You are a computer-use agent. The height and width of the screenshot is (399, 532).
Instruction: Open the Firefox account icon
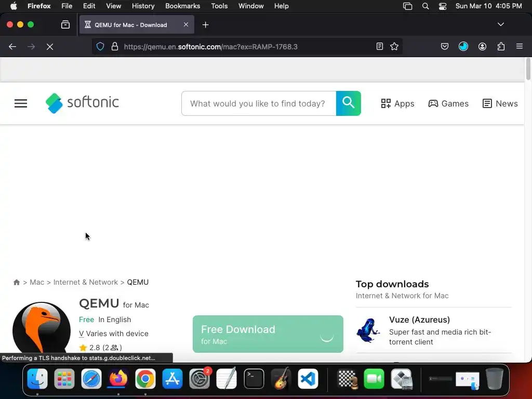[482, 46]
